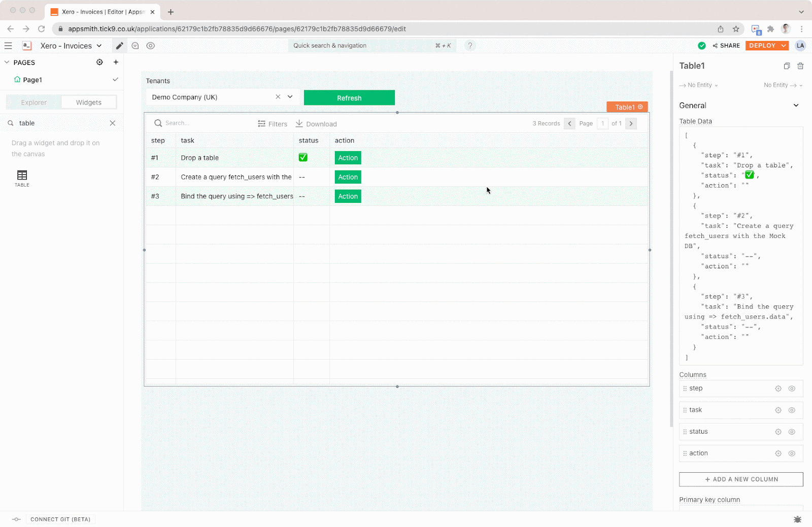812x527 pixels.
Task: Collapse the PAGES section chevron
Action: click(x=7, y=62)
